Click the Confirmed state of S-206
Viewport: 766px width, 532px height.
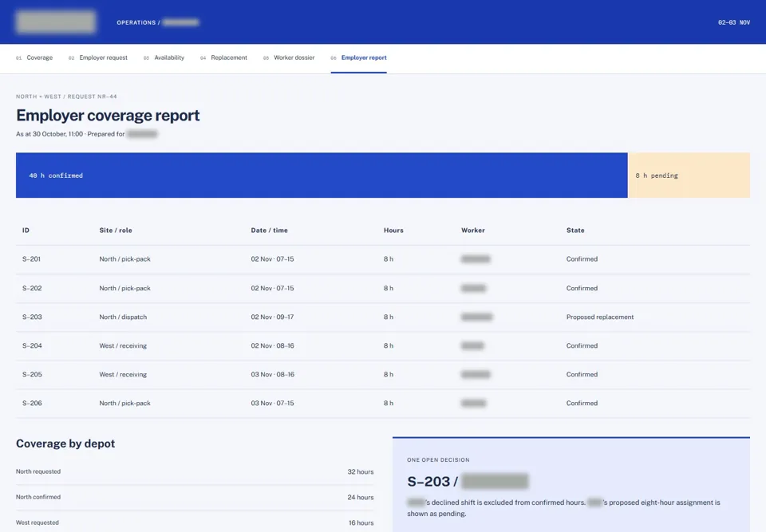click(582, 404)
